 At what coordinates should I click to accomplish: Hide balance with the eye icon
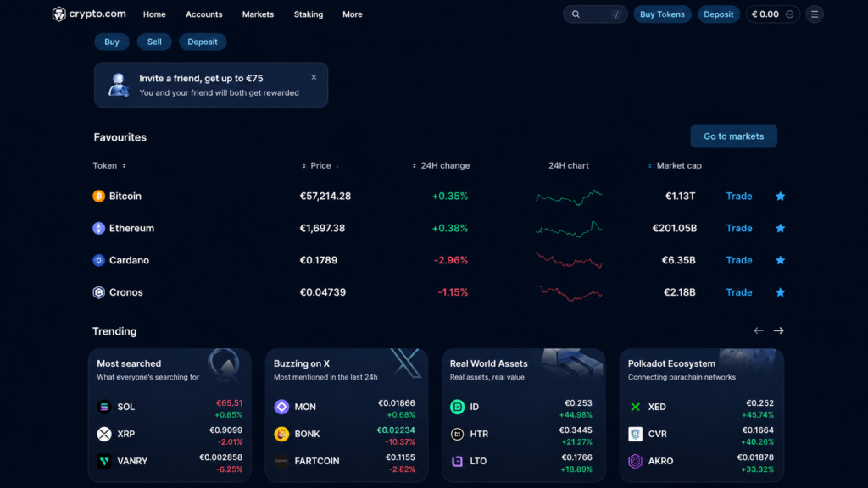pos(790,14)
